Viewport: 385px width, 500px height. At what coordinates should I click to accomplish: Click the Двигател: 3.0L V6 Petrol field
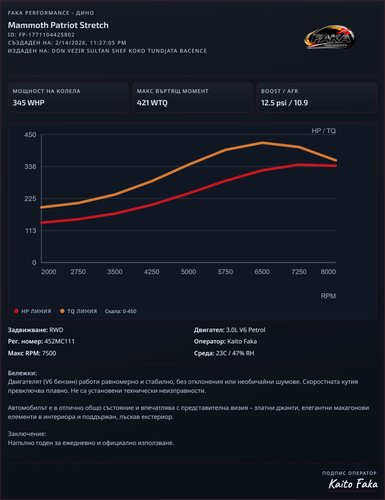pos(230,330)
